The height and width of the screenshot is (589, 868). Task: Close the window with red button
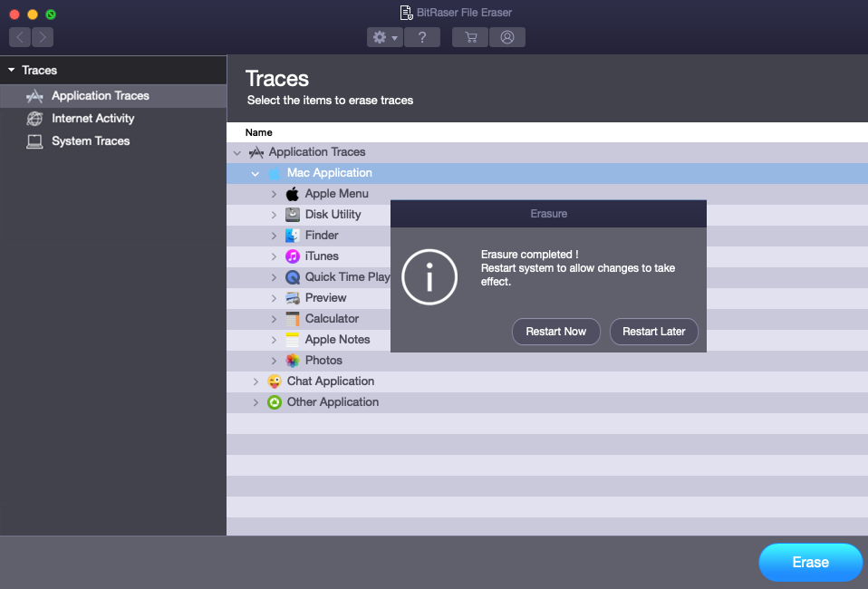tap(14, 14)
